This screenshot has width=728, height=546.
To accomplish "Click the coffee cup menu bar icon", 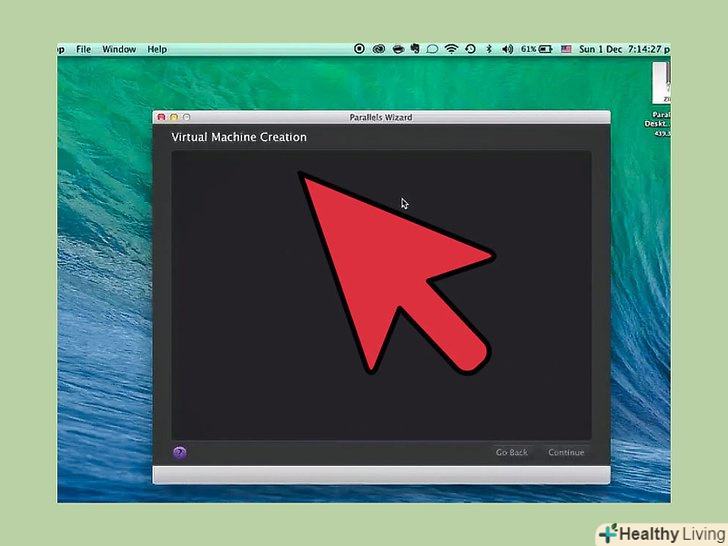I will pyautogui.click(x=398, y=49).
